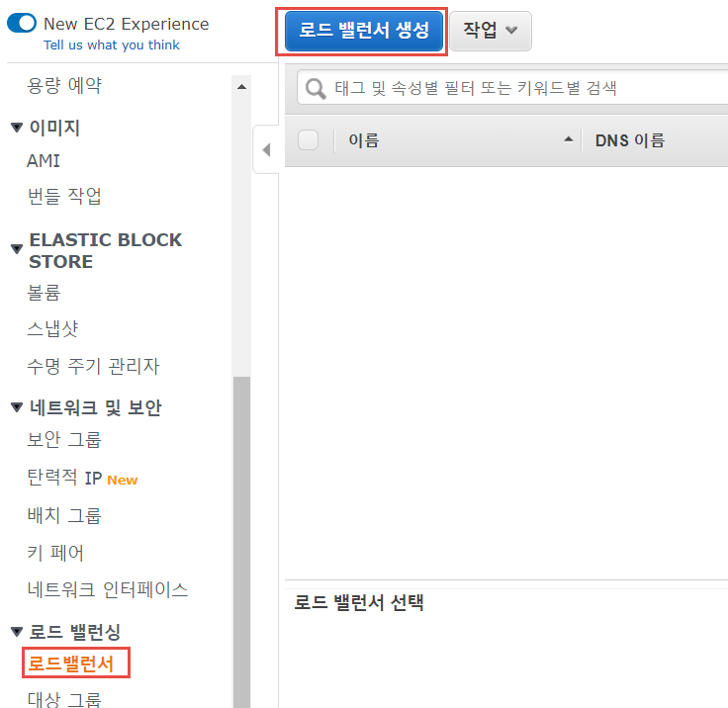The width and height of the screenshot is (728, 708).
Task: Sort by the 이름 column header
Action: click(x=364, y=140)
